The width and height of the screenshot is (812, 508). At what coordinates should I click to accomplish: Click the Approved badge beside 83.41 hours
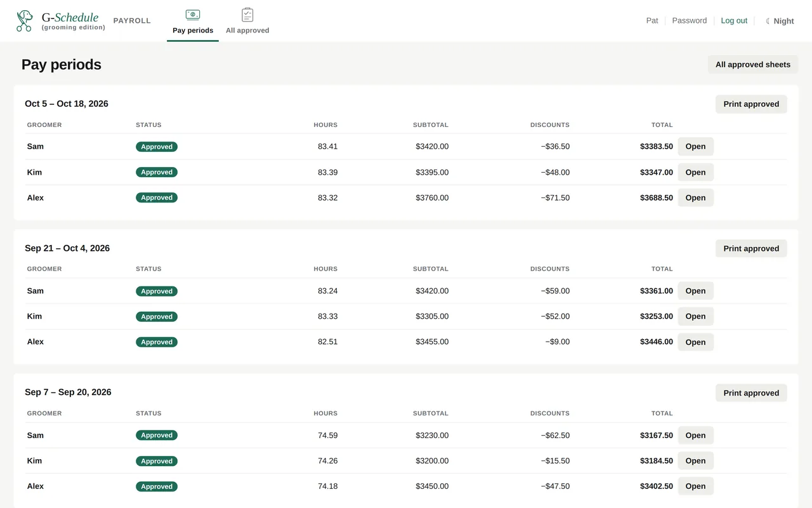(157, 147)
